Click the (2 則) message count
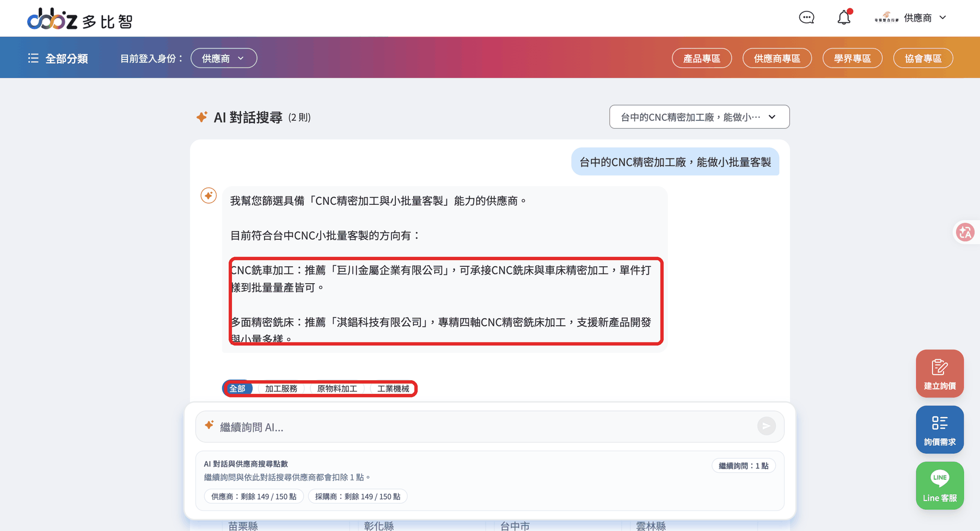The height and width of the screenshot is (531, 980). [299, 118]
